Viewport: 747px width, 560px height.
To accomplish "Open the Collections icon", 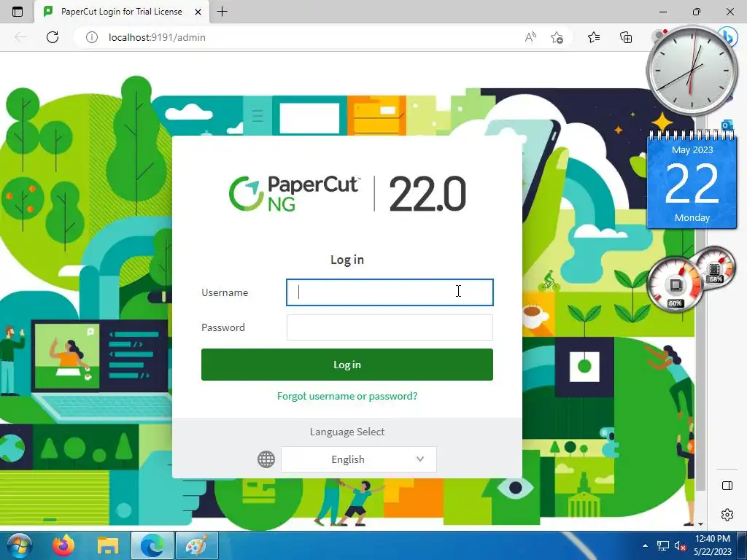I will tap(625, 37).
